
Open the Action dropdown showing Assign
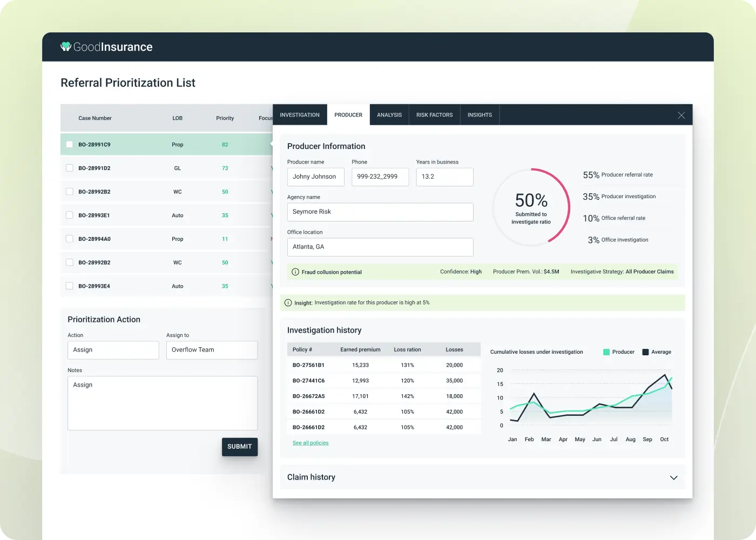(113, 350)
